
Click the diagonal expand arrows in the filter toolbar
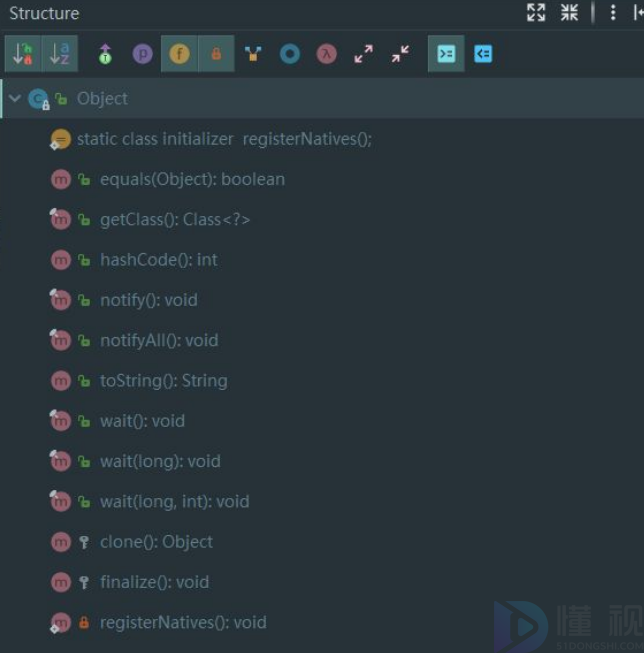tap(364, 54)
